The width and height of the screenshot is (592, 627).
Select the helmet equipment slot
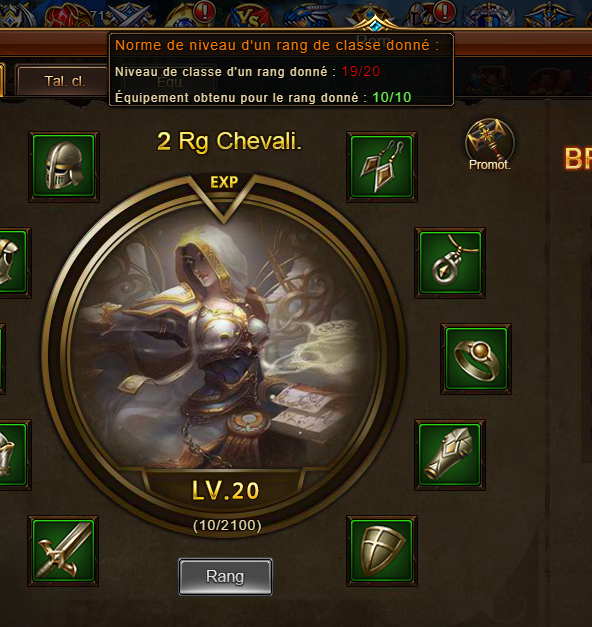pyautogui.click(x=64, y=167)
